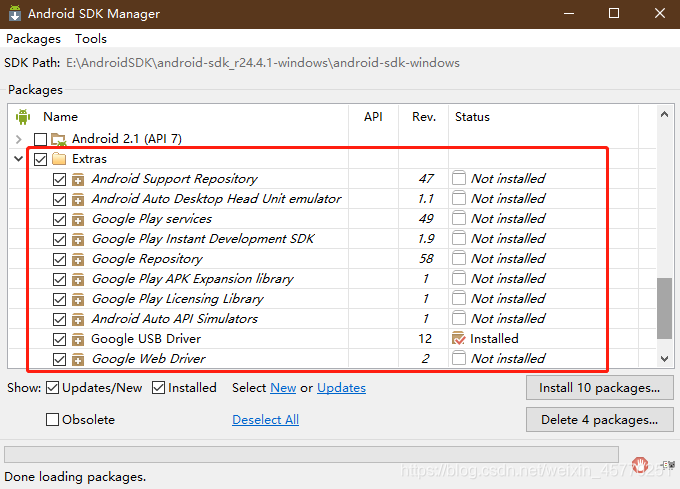The image size is (680, 489).
Task: Click the Android Support Repository package icon
Action: coord(78,179)
